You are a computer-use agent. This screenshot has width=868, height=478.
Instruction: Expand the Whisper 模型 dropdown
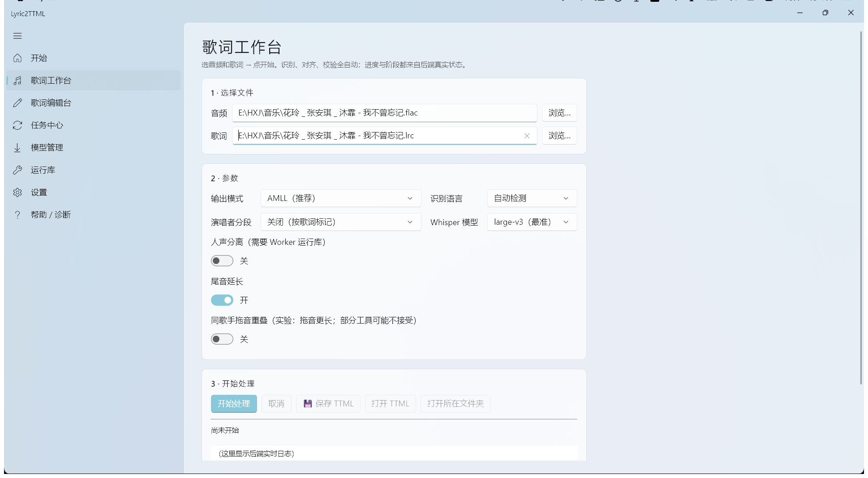pos(532,222)
